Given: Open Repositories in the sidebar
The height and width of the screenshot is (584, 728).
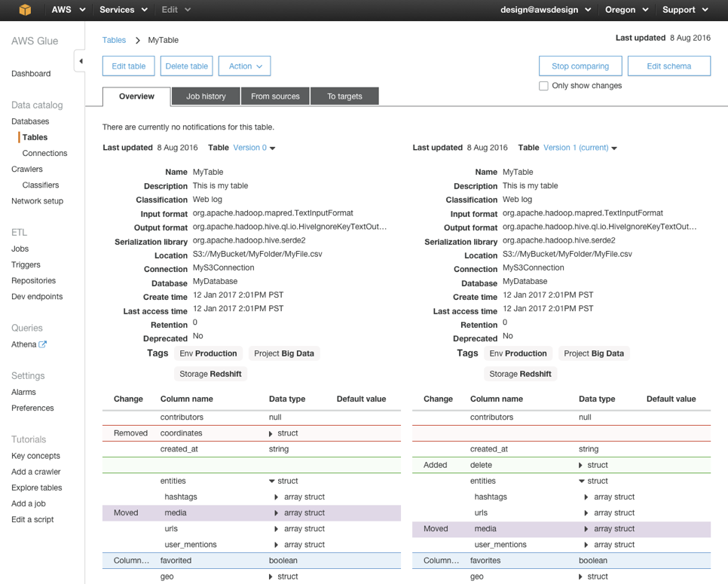Looking at the screenshot, I should point(33,281).
